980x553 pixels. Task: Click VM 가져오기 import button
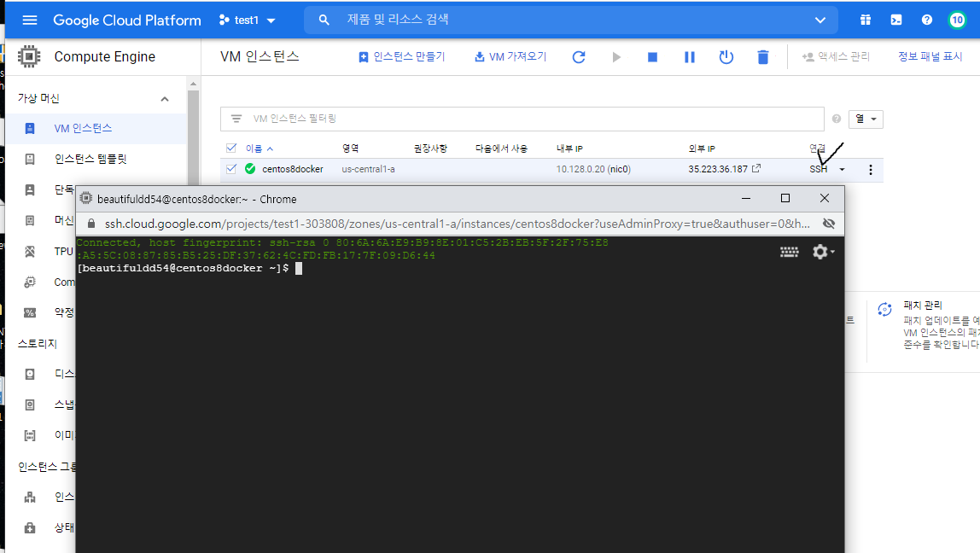pos(510,57)
